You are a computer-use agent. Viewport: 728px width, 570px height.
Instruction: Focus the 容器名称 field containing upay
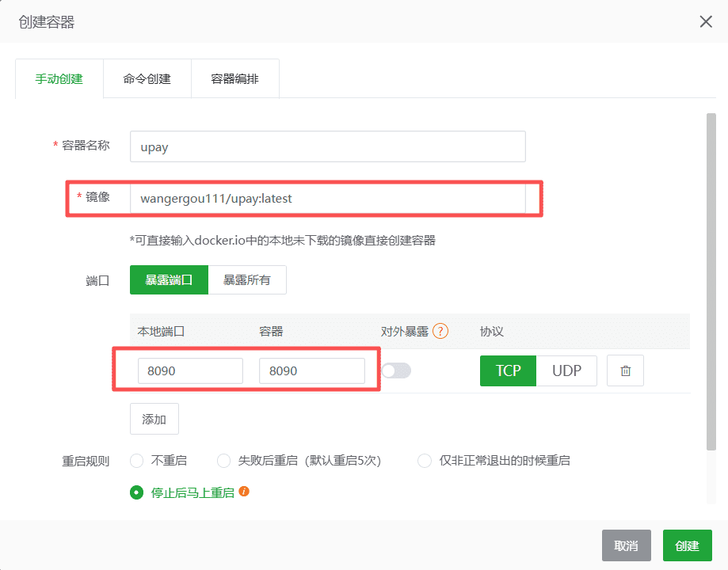(x=328, y=146)
